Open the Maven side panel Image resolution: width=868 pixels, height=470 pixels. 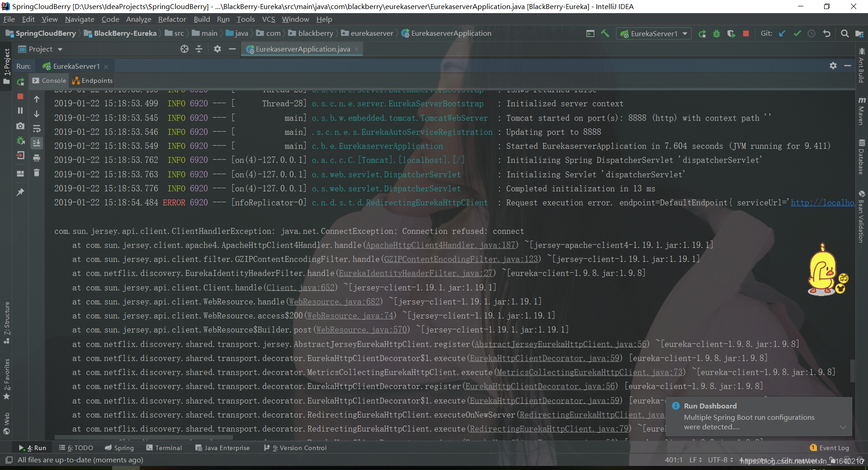point(862,111)
